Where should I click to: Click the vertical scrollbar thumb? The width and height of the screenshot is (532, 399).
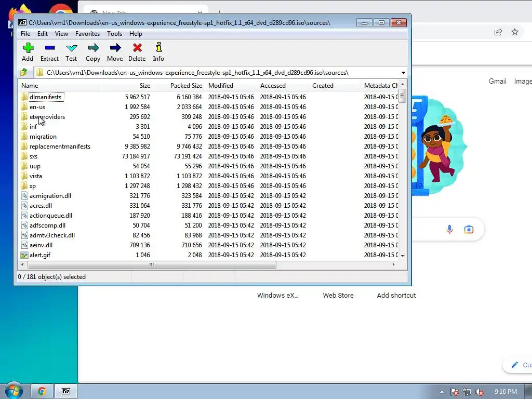point(403,96)
